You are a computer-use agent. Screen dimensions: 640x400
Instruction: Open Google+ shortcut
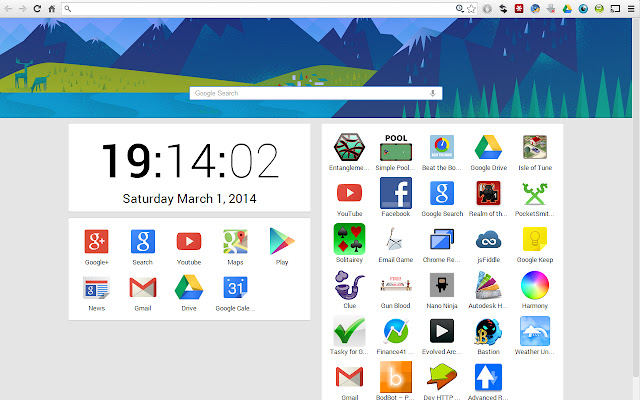(96, 241)
